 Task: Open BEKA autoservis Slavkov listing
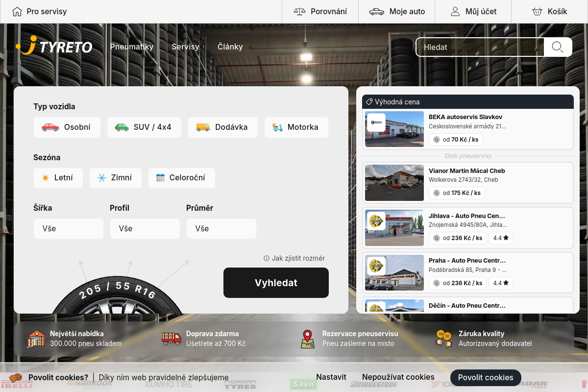tap(468, 129)
